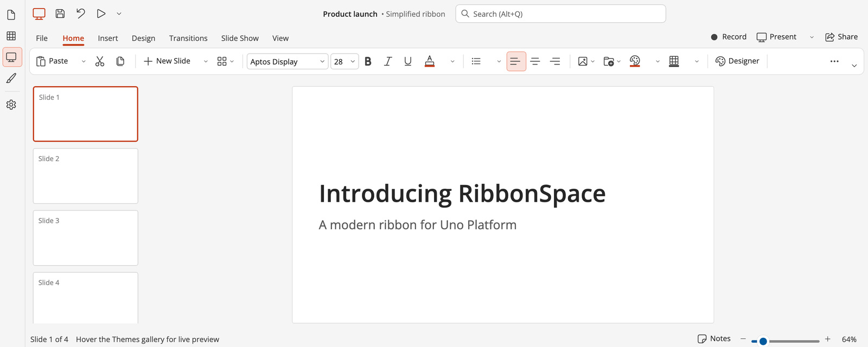The height and width of the screenshot is (347, 868).
Task: Focus the Search (Alt+Q) box
Action: click(x=560, y=14)
